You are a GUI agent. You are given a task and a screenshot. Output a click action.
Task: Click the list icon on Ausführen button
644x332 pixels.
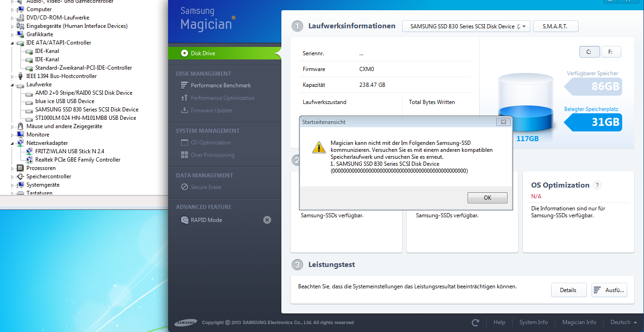pyautogui.click(x=597, y=290)
